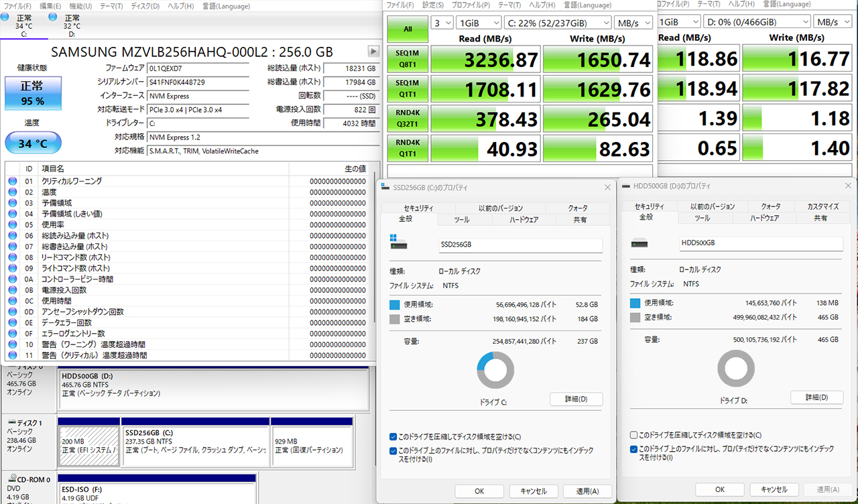Switch to カスタマイズ tab in HDD500GB properties
The width and height of the screenshot is (858, 504).
tap(823, 206)
